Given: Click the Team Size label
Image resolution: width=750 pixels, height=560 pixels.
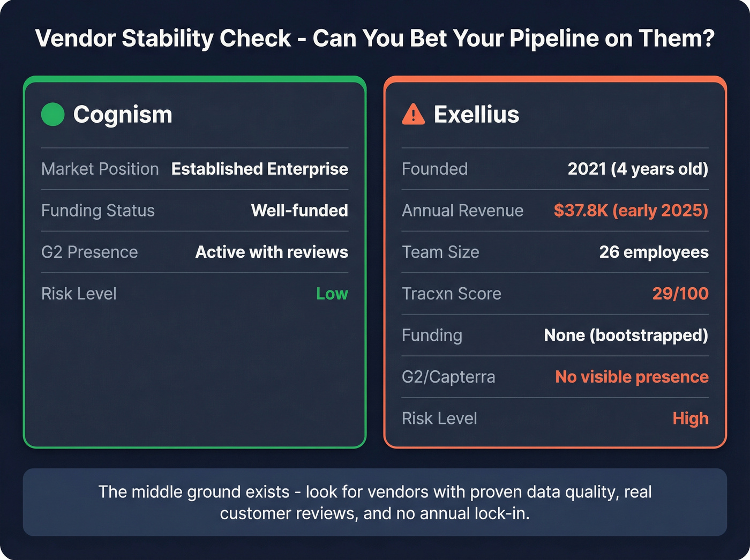Looking at the screenshot, I should coord(440,252).
